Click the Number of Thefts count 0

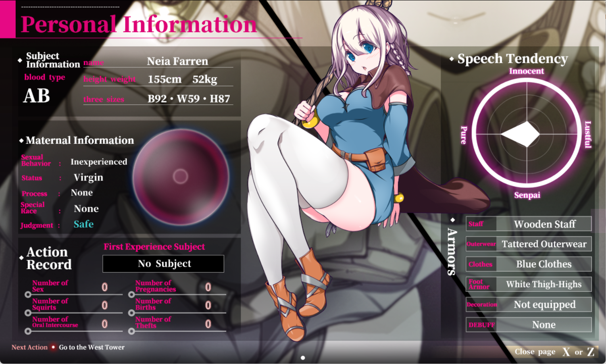tap(208, 323)
